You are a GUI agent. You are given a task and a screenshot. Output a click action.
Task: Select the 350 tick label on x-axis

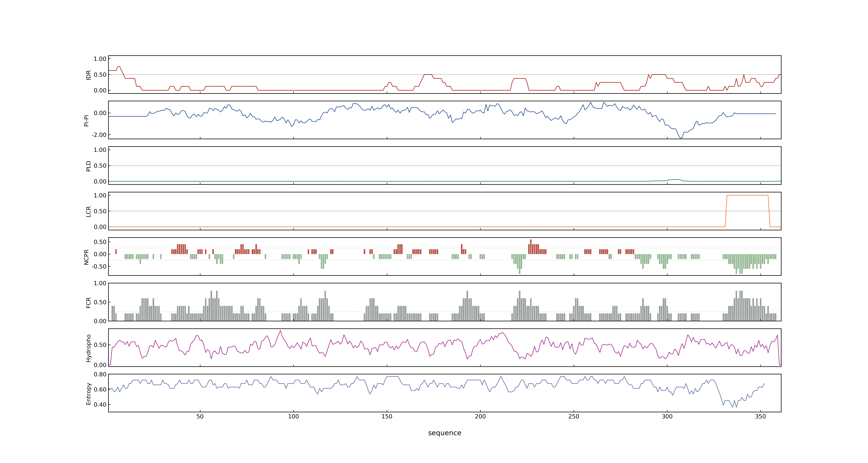(x=761, y=416)
